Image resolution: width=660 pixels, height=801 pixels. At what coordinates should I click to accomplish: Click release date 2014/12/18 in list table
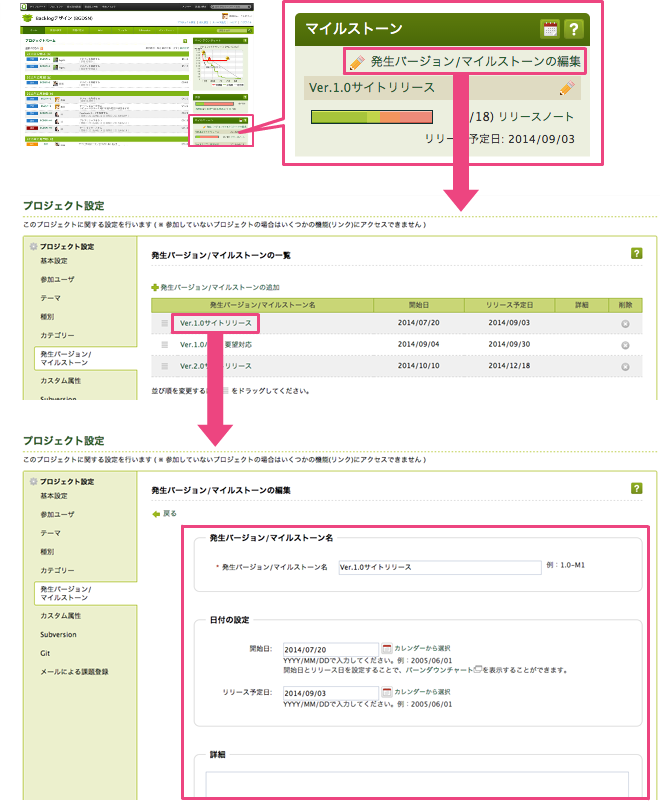pos(509,366)
